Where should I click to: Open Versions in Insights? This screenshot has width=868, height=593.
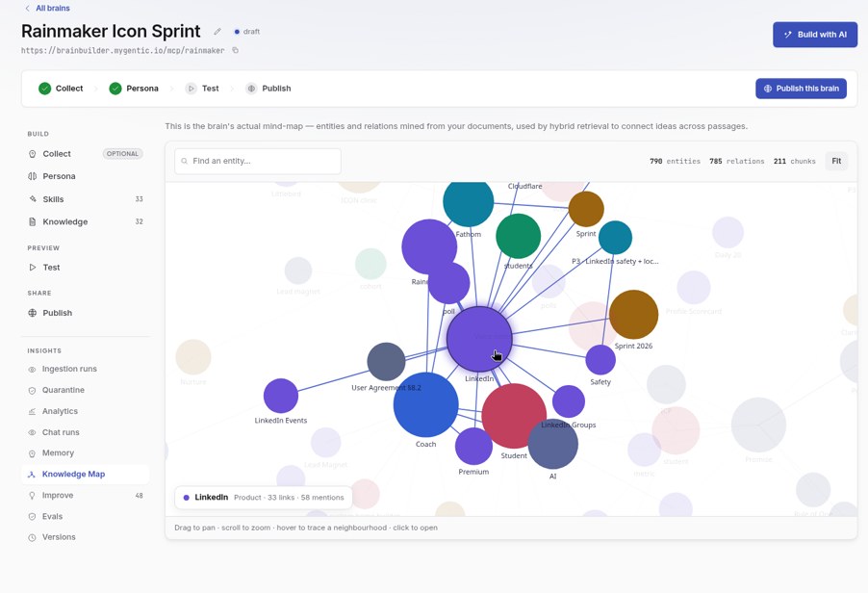pos(86,537)
